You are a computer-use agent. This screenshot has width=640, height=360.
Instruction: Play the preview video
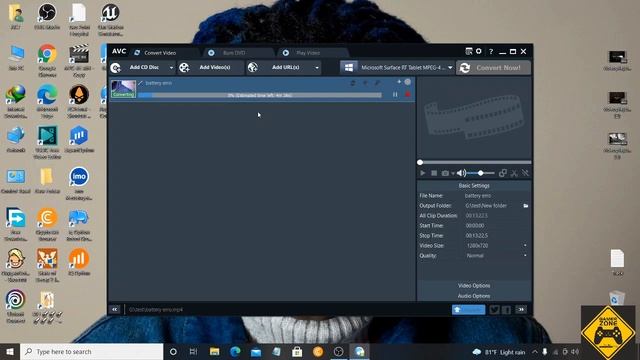point(423,173)
